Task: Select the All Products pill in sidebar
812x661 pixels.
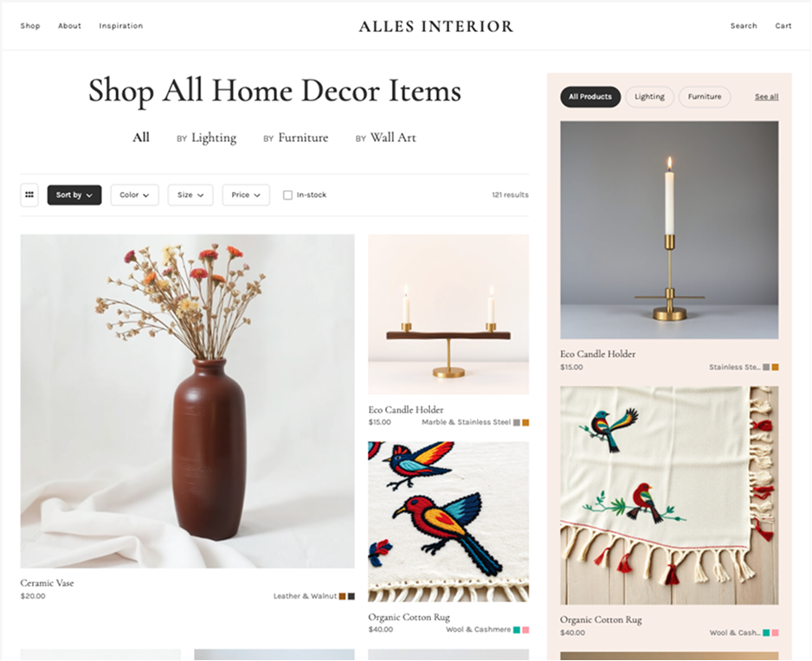Action: (590, 97)
